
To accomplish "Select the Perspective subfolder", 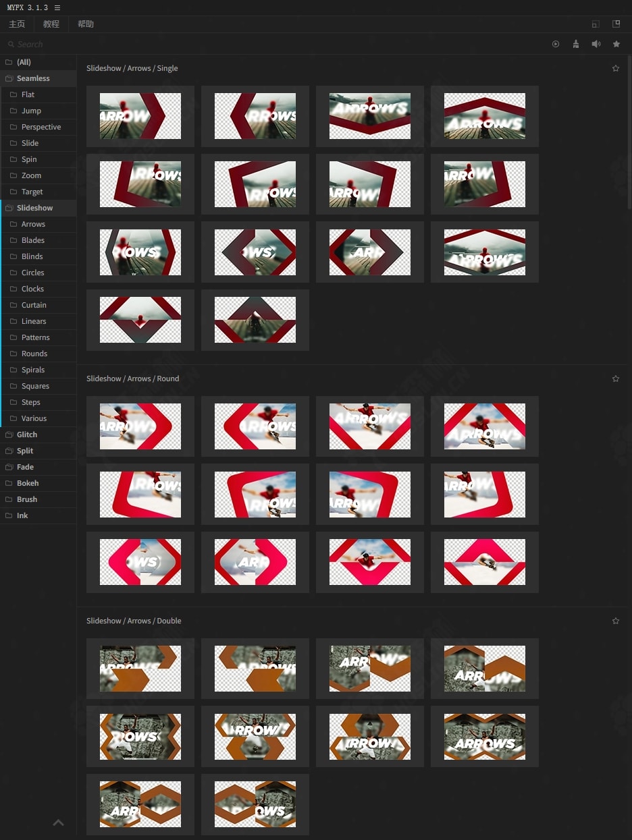I will [38, 127].
